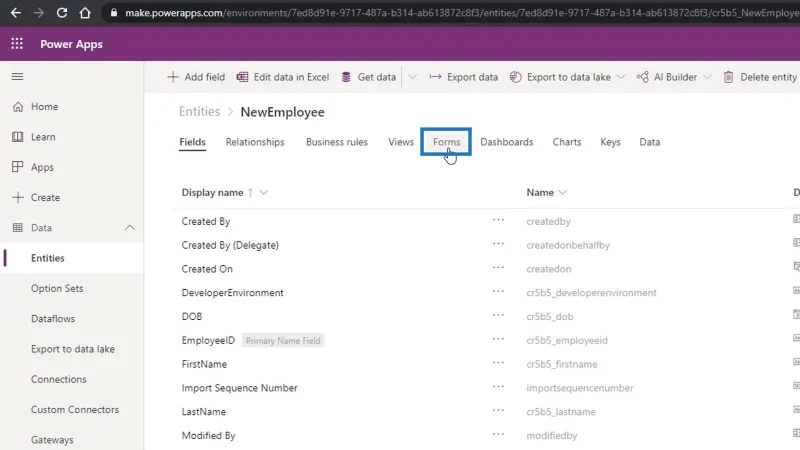This screenshot has height=450, width=800.
Task: Click the browser address bar URL
Action: pyautogui.click(x=462, y=13)
